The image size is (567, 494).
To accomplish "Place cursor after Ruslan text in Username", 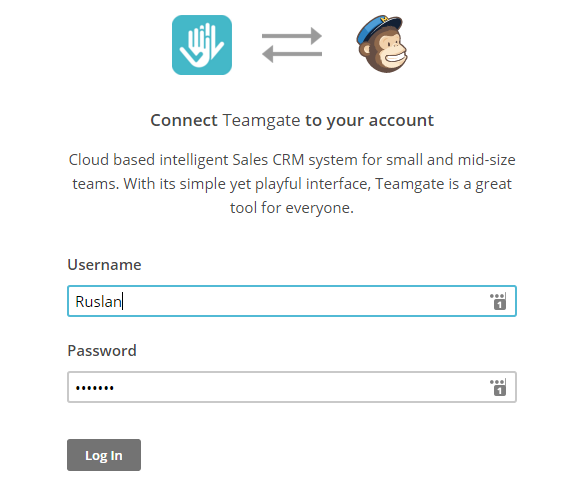I will coord(123,301).
